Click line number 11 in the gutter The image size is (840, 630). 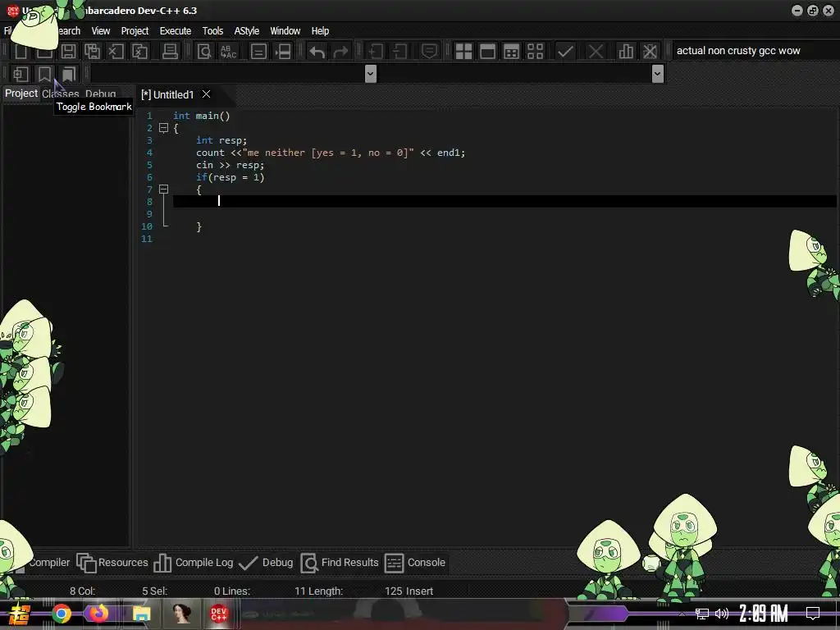click(147, 239)
